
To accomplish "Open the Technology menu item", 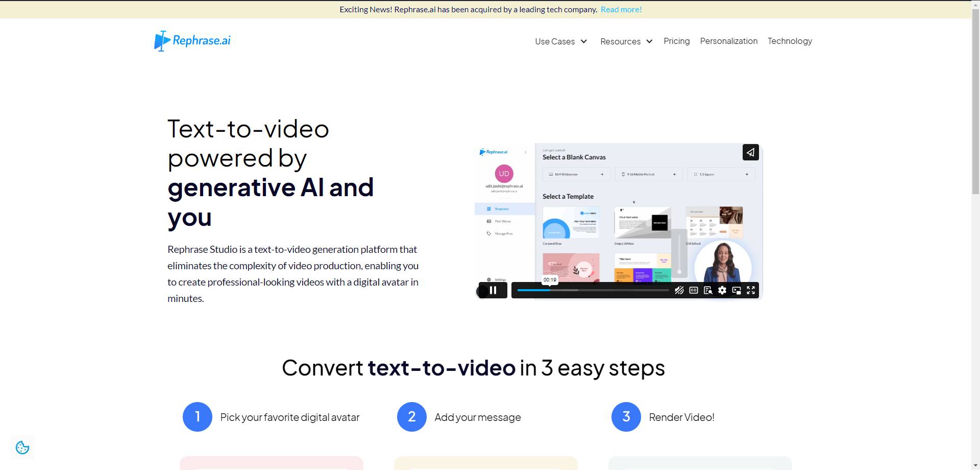I will coord(790,41).
